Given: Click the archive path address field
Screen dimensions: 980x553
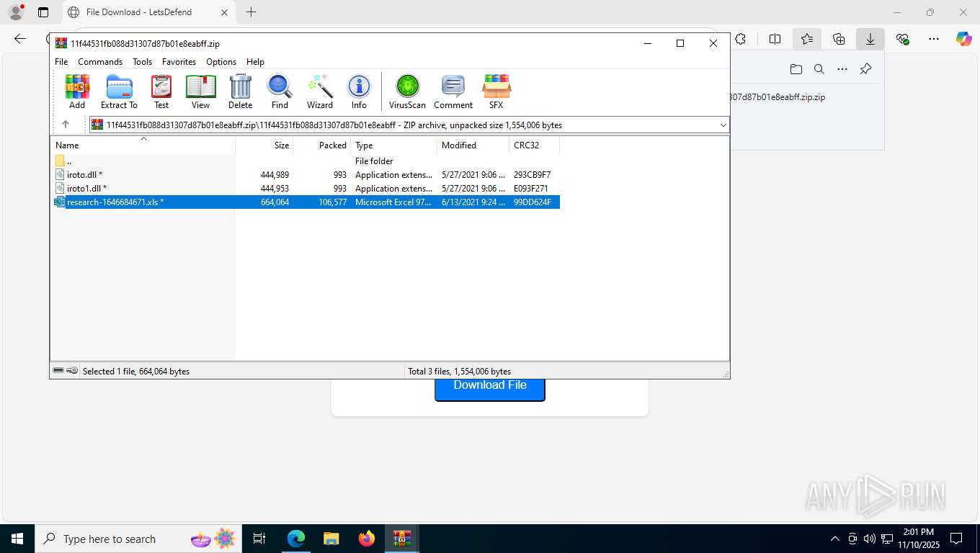Looking at the screenshot, I should 409,125.
